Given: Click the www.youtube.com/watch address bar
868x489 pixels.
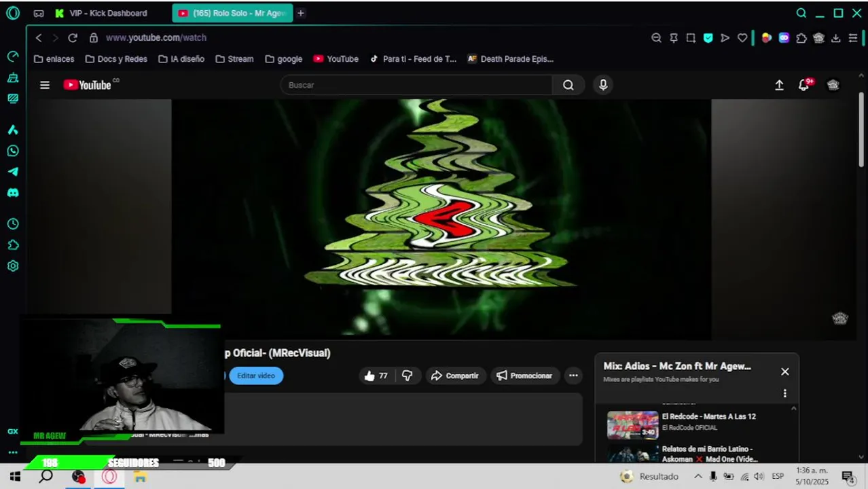Looking at the screenshot, I should point(156,38).
